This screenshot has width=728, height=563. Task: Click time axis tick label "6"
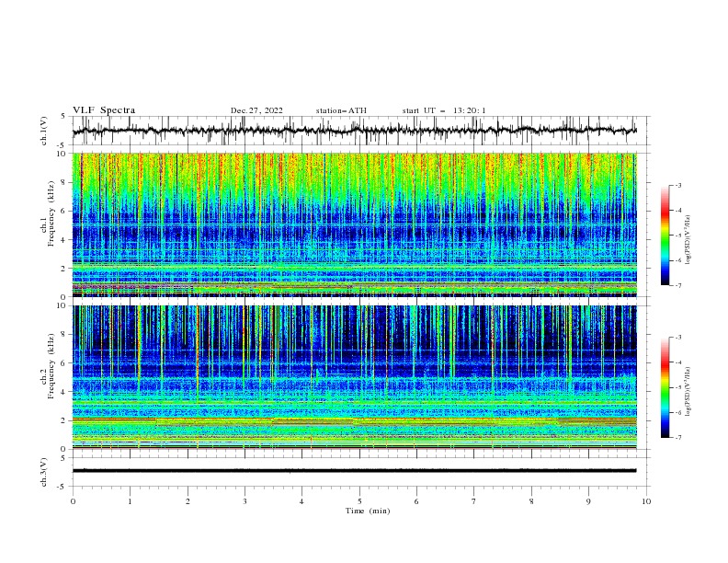(x=416, y=501)
